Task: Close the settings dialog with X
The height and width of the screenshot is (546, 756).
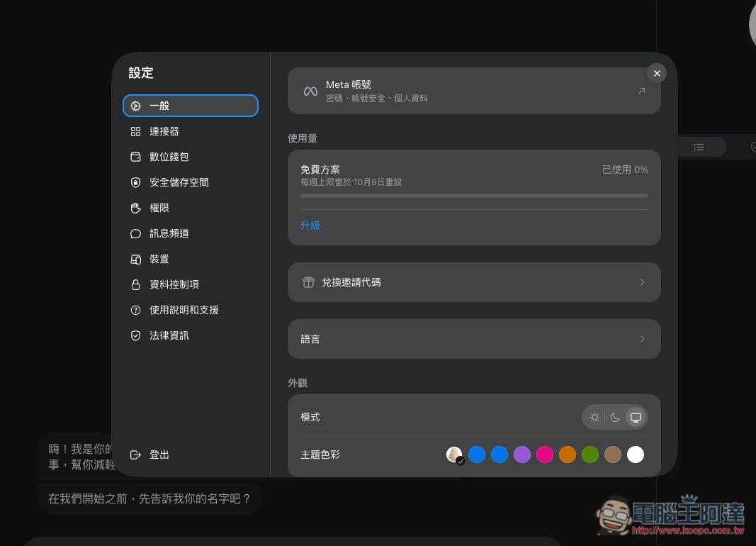Action: point(657,73)
